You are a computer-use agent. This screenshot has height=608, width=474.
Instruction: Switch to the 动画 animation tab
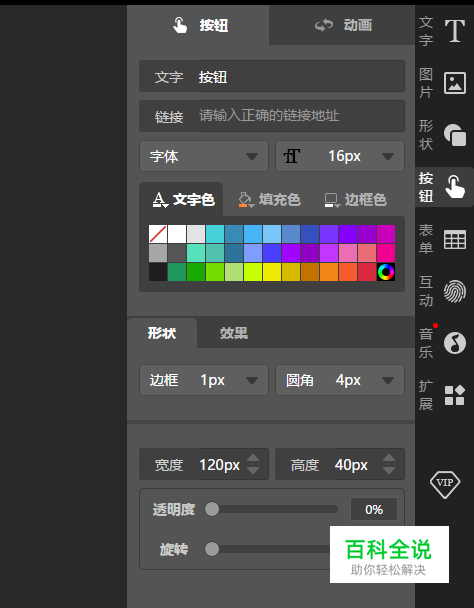click(342, 25)
